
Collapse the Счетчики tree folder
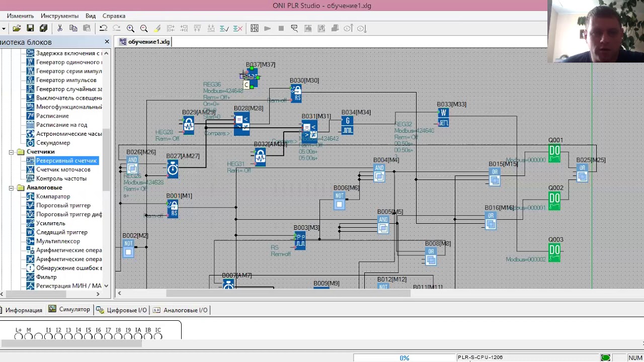click(12, 152)
